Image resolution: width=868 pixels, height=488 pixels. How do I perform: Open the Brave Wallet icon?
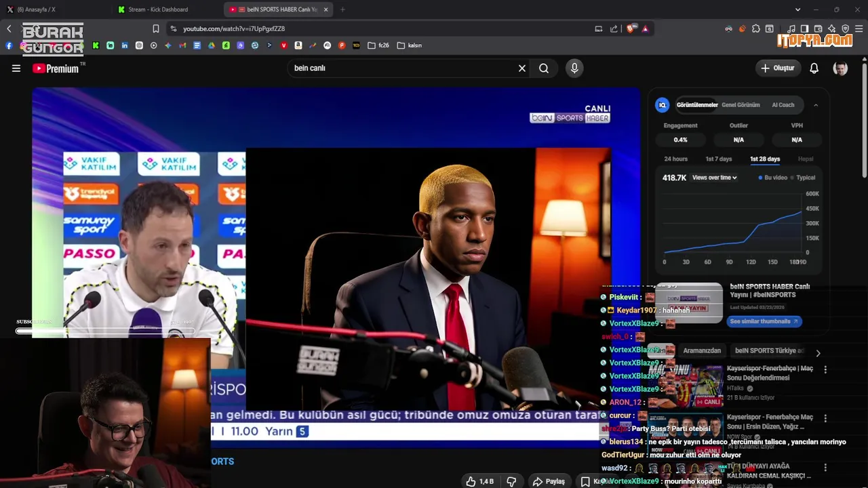818,28
